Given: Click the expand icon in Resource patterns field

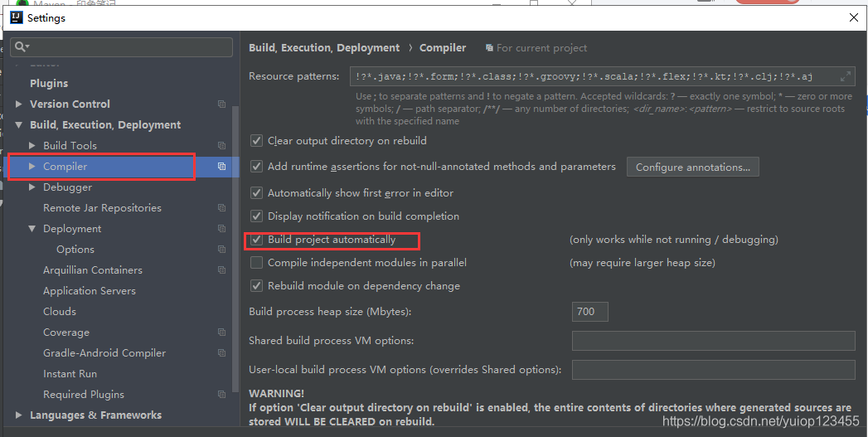Looking at the screenshot, I should pyautogui.click(x=846, y=76).
